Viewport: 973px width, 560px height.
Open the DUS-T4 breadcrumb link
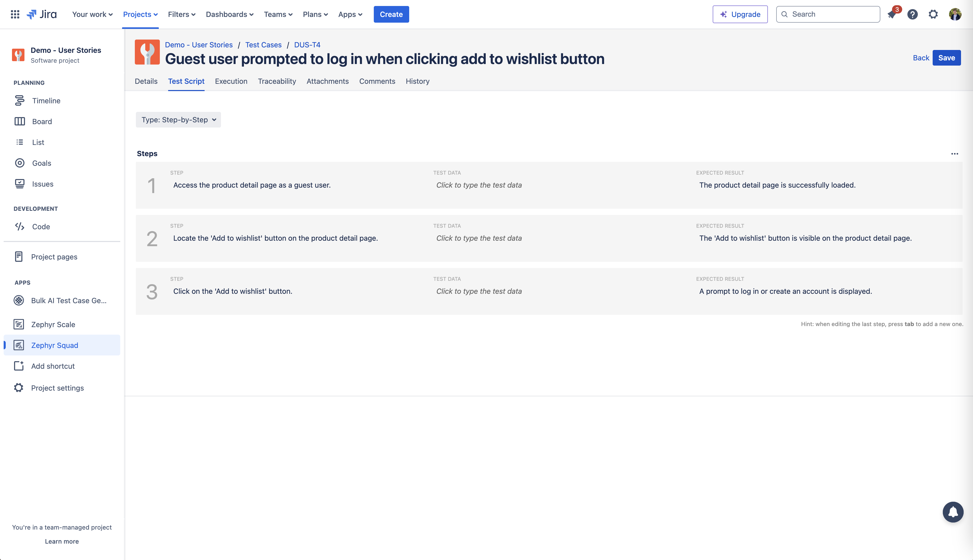[307, 44]
